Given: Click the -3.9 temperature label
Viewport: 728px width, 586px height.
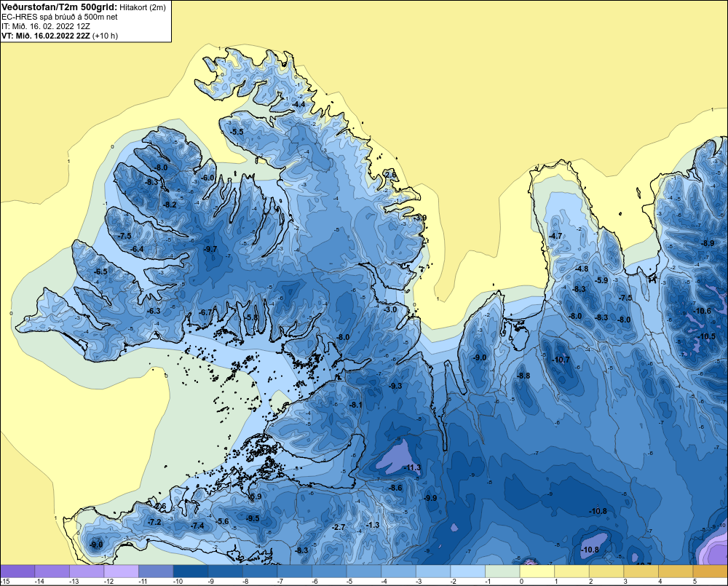Looking at the screenshot, I should tap(420, 218).
